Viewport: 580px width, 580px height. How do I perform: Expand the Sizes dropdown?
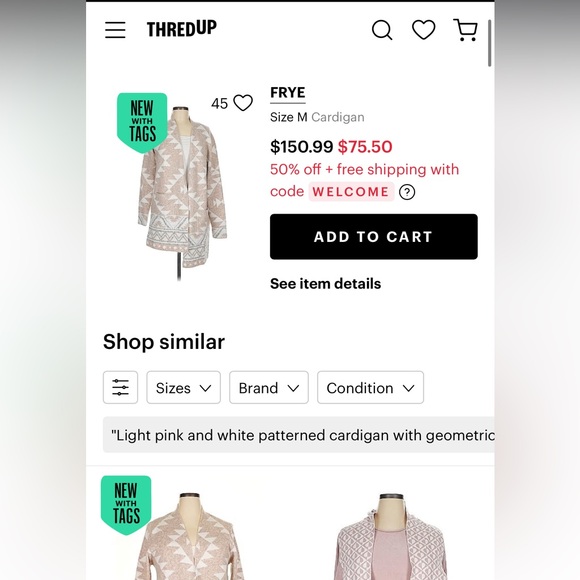coord(183,387)
